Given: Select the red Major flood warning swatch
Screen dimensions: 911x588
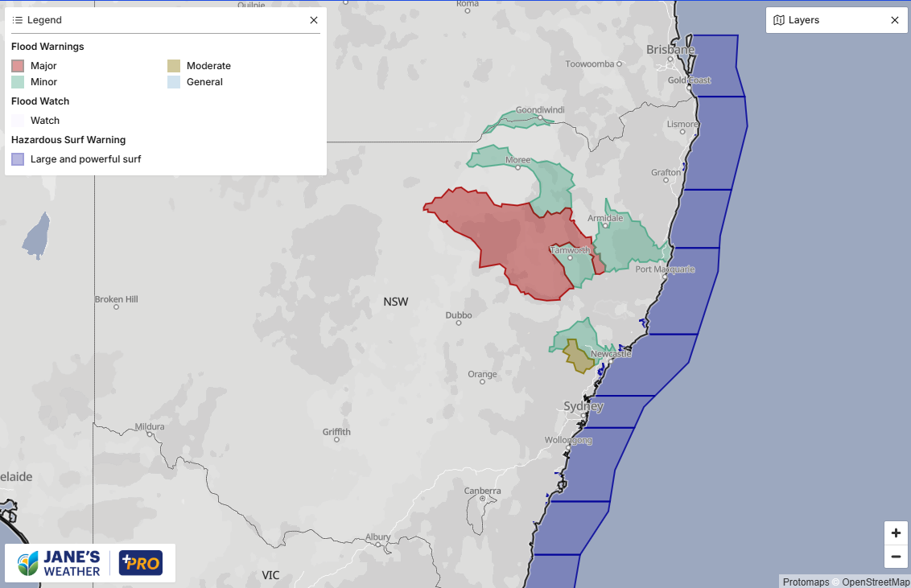Looking at the screenshot, I should pos(17,65).
